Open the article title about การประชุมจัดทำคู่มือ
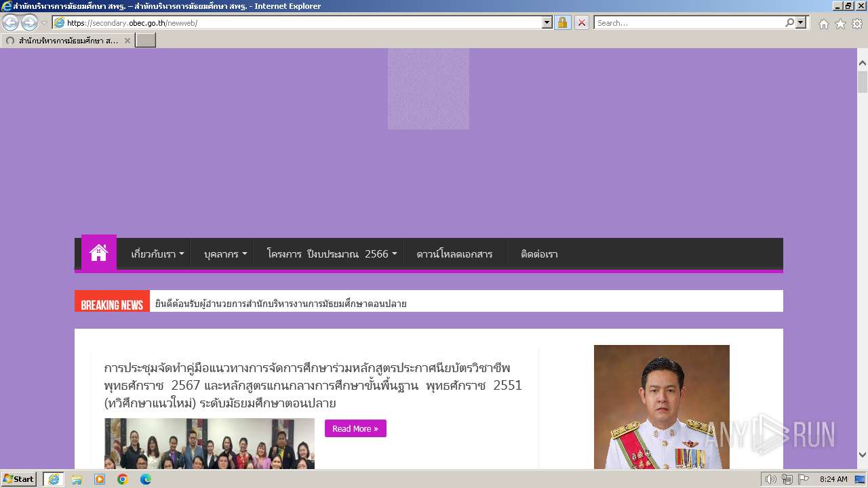The image size is (868, 488). click(313, 386)
